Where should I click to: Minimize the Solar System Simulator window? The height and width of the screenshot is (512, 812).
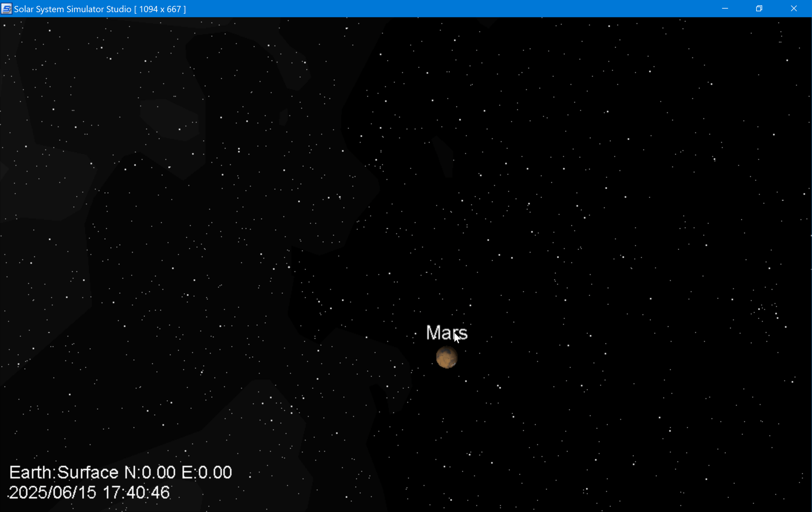(725, 9)
